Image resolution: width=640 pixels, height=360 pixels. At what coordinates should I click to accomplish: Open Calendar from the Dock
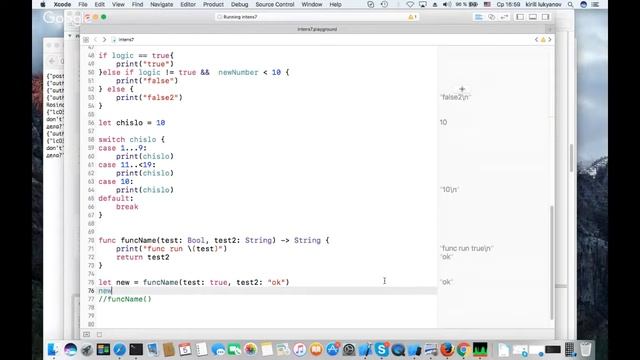tap(185, 349)
